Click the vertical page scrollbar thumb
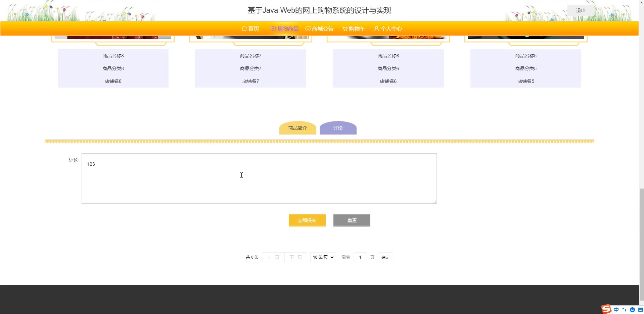 642,245
